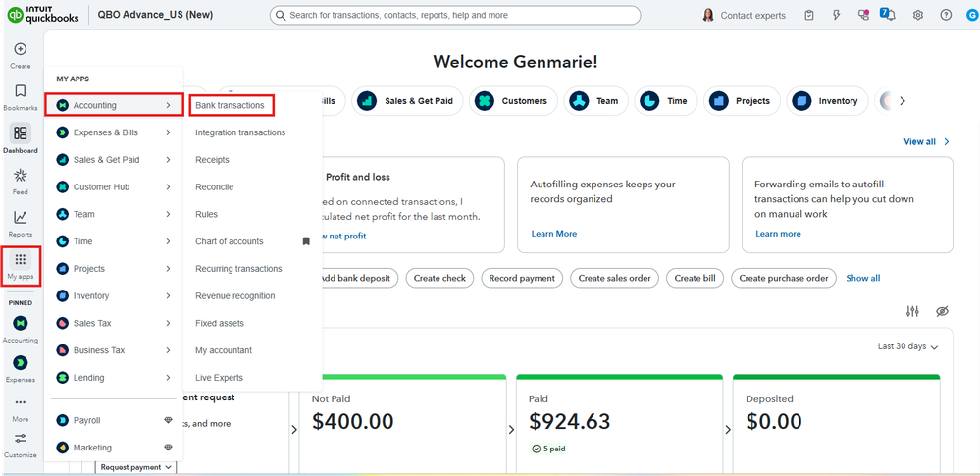
Task: Select the Inventory app shortcut pill
Action: tap(828, 101)
